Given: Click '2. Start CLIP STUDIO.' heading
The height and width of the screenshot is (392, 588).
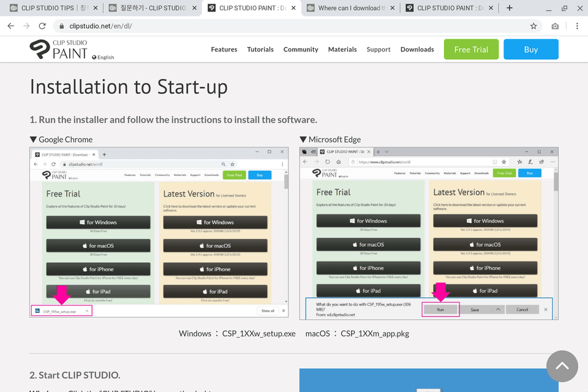Looking at the screenshot, I should [x=75, y=375].
